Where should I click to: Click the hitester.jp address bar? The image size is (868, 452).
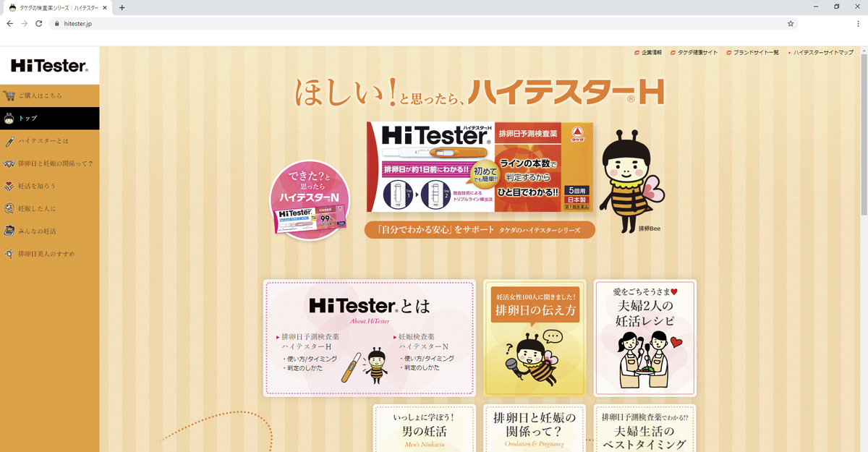click(423, 23)
